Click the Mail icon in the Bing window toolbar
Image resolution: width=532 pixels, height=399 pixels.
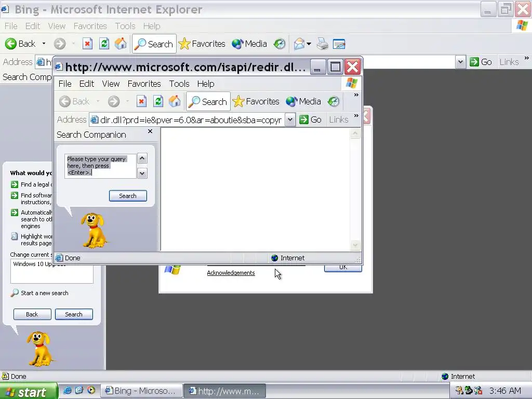pyautogui.click(x=299, y=44)
